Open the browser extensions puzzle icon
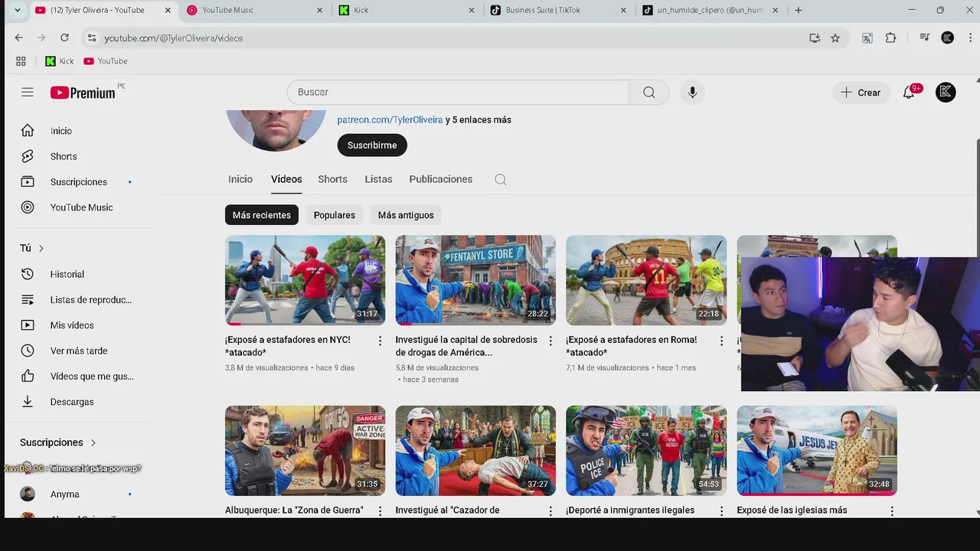 890,37
